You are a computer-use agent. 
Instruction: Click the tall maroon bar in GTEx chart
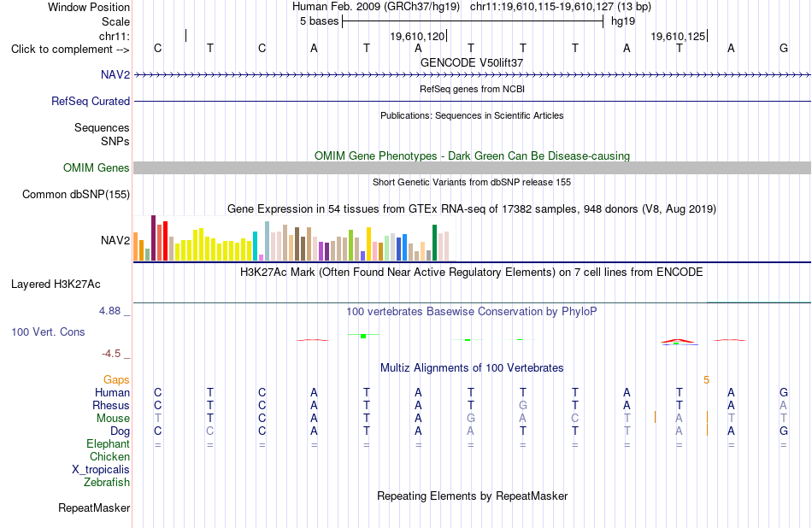[x=153, y=238]
